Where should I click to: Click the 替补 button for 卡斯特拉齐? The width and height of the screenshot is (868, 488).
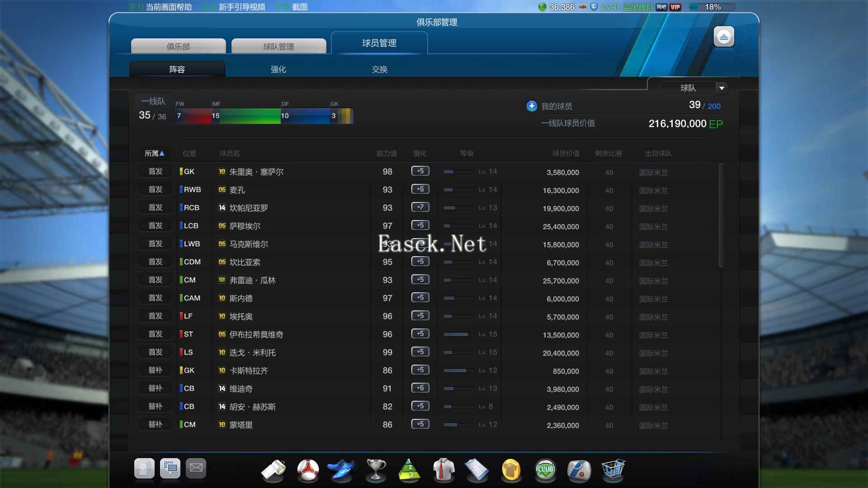coord(156,370)
